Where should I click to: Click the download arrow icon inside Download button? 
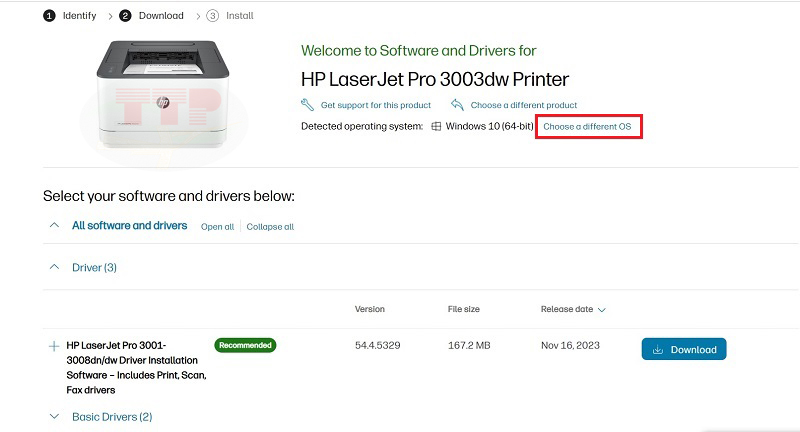tap(658, 349)
